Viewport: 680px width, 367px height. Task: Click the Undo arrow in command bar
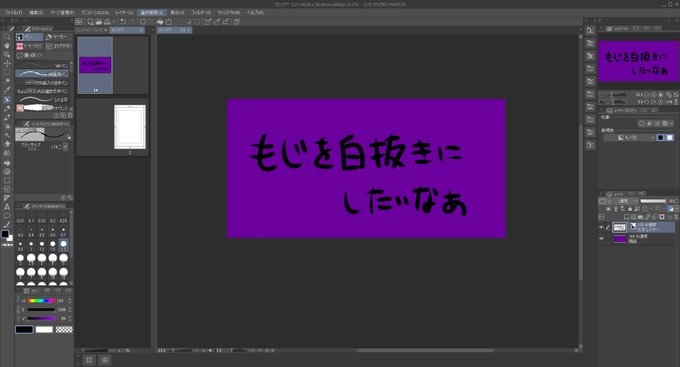[x=123, y=21]
